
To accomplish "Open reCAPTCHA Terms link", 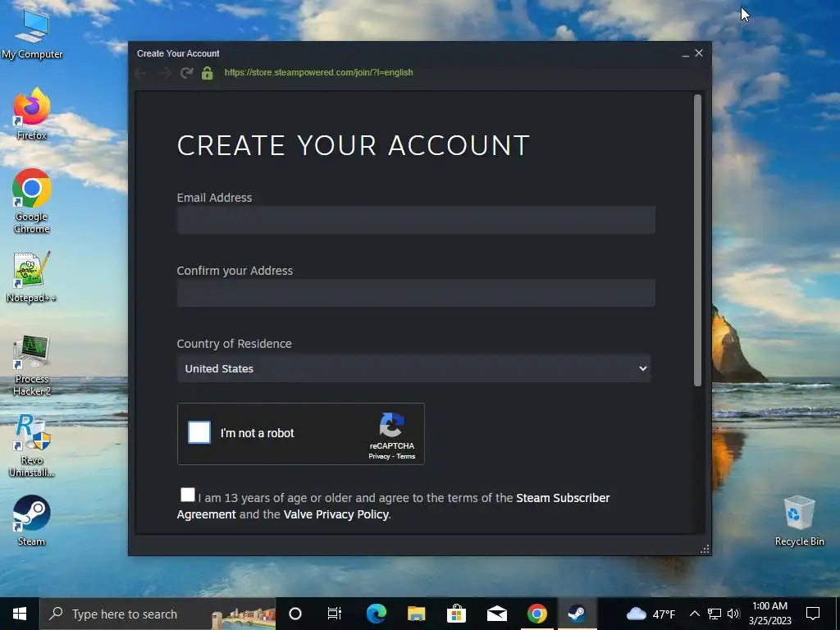I will point(405,456).
